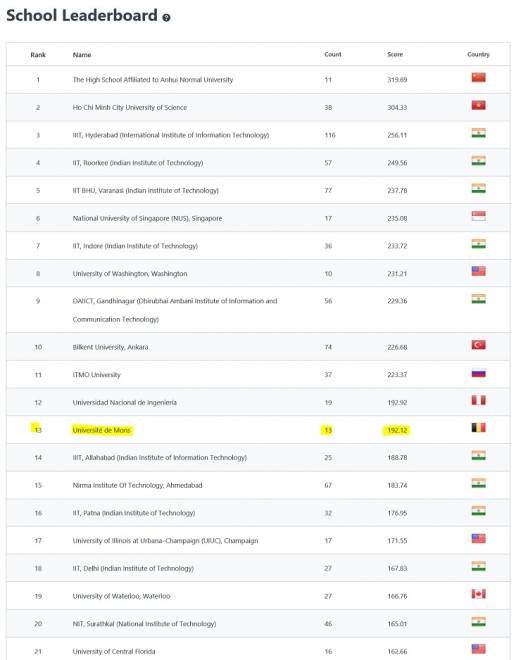Sort by the Rank column header
This screenshot has width=528, height=660.
38,55
